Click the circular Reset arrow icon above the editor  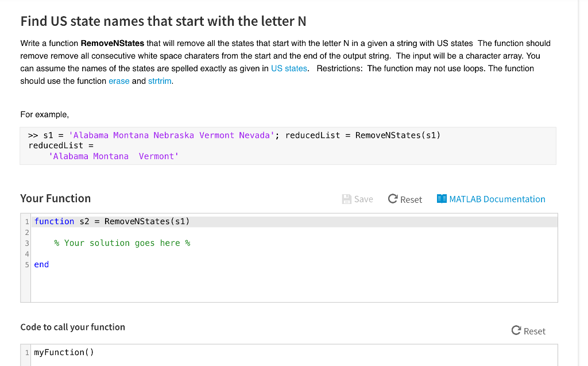point(394,199)
